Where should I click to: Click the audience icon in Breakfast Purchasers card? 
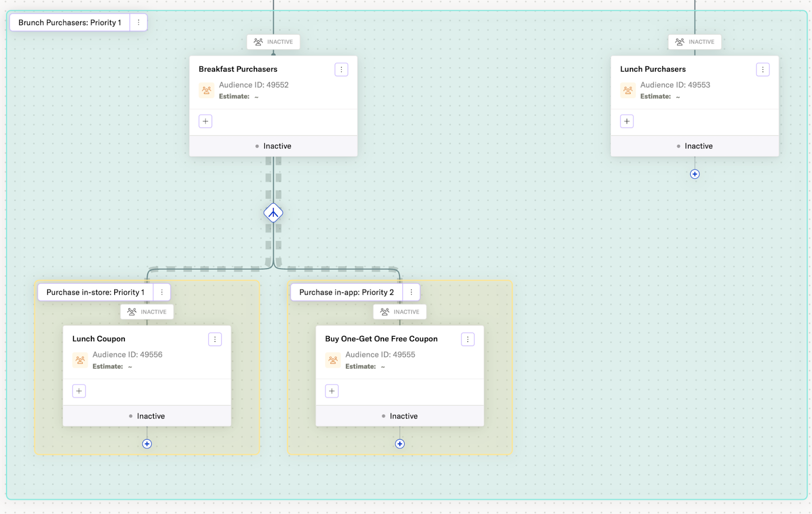coord(207,90)
